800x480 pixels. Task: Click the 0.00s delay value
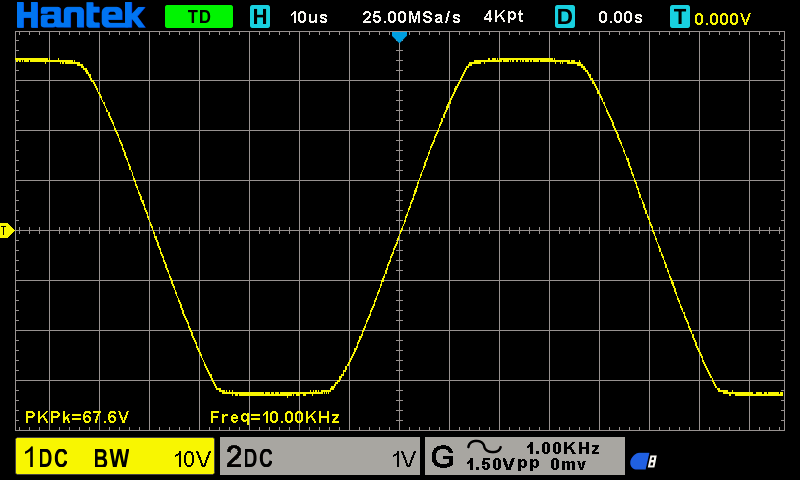tap(620, 17)
